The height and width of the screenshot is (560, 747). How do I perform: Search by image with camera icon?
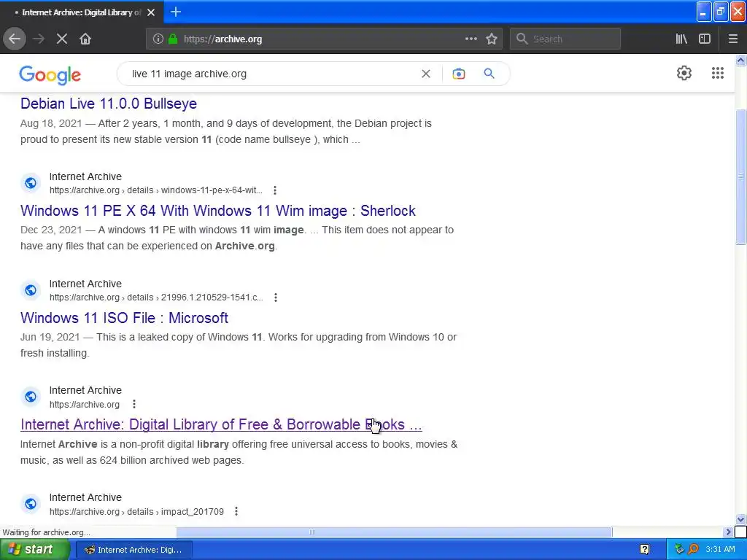[x=459, y=74]
